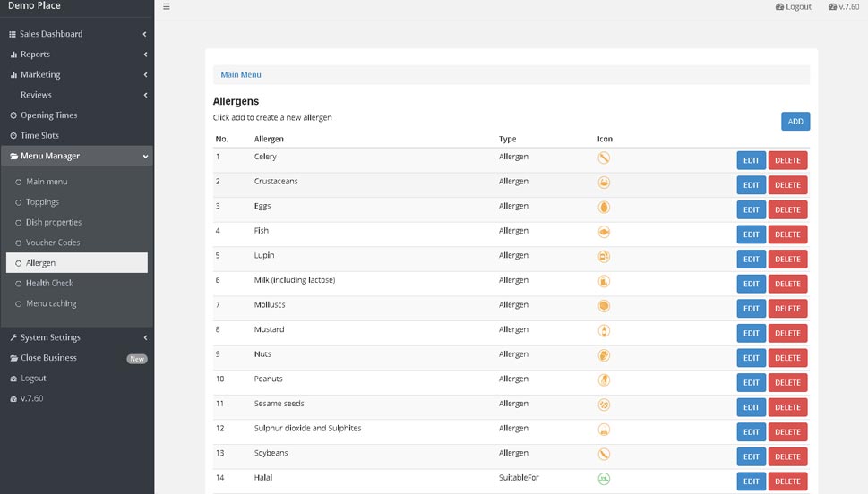Image resolution: width=868 pixels, height=494 pixels.
Task: Click the Logout icon in top bar
Action: point(779,6)
